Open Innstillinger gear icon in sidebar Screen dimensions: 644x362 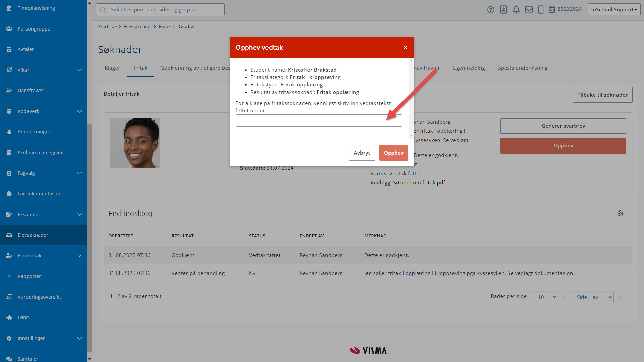click(9, 338)
